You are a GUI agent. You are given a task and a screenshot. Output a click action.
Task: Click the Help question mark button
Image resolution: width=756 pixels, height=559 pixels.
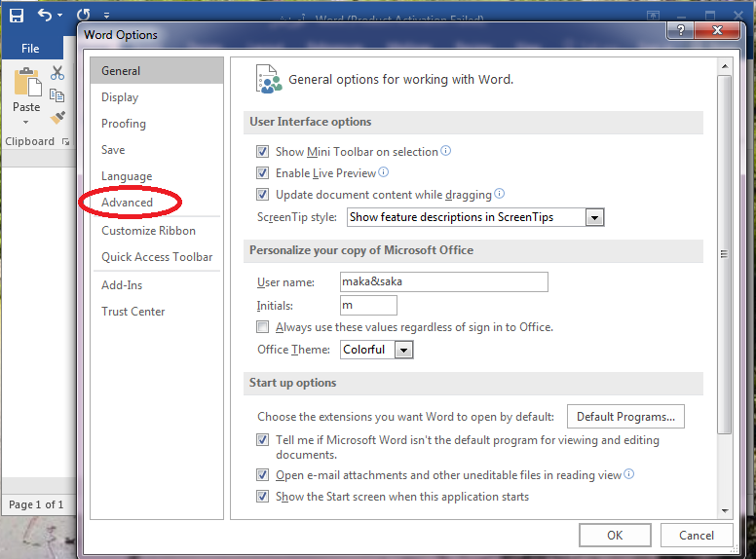[x=680, y=30]
